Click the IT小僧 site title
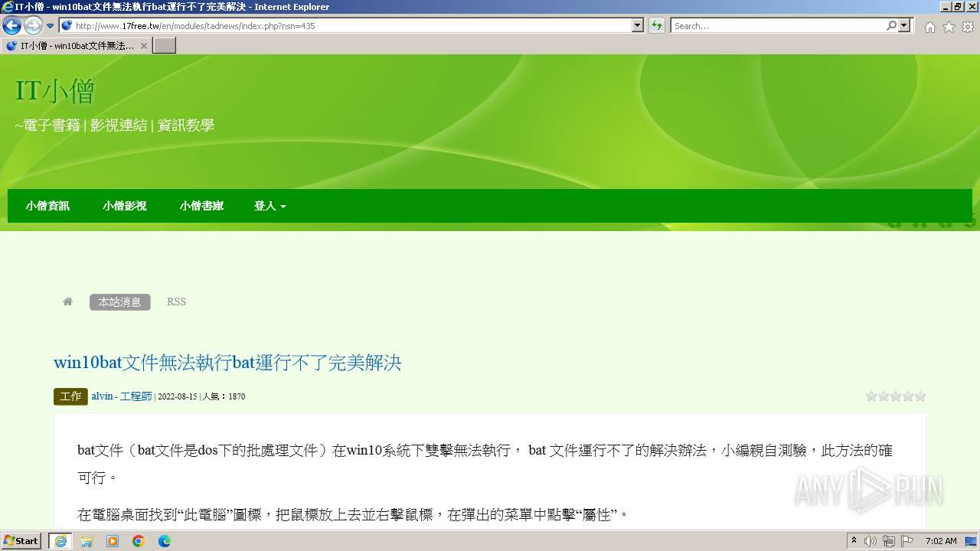Image resolution: width=980 pixels, height=551 pixels. tap(55, 92)
